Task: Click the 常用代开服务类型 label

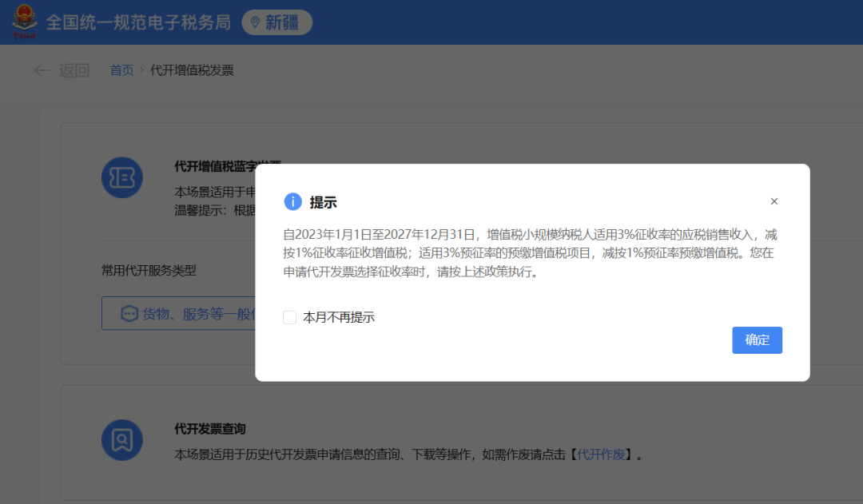Action: 149,270
